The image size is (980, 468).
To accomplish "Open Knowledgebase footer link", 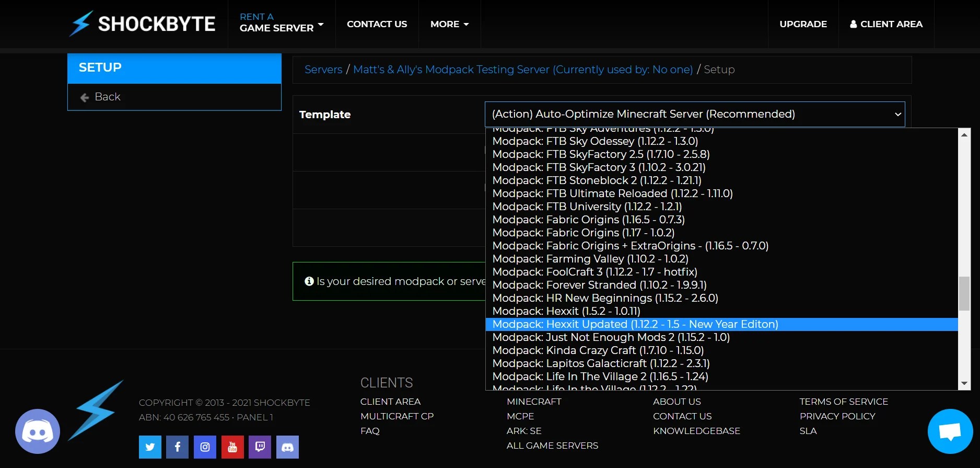I will click(x=696, y=431).
